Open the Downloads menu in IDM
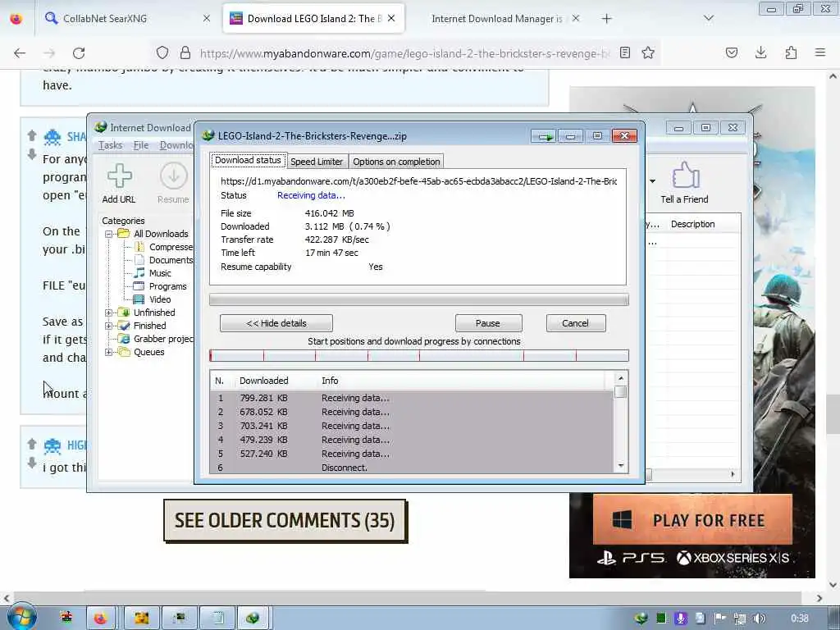This screenshot has width=840, height=630. (176, 145)
